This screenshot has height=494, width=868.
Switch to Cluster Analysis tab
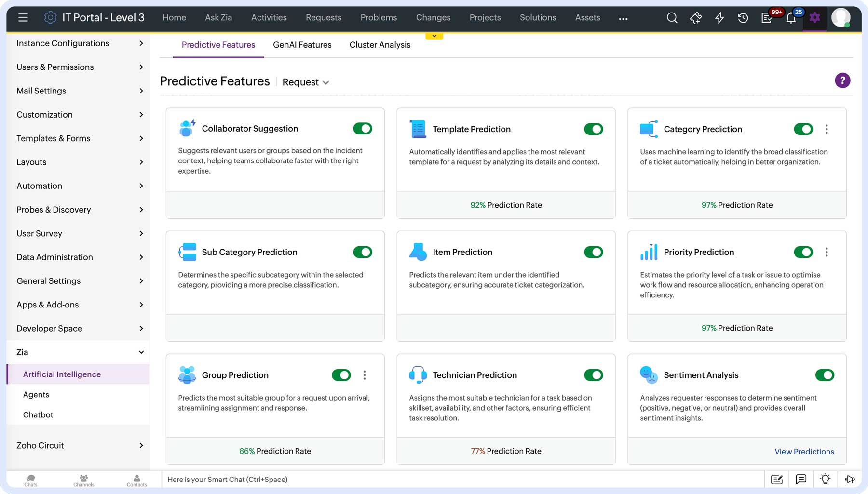(380, 45)
